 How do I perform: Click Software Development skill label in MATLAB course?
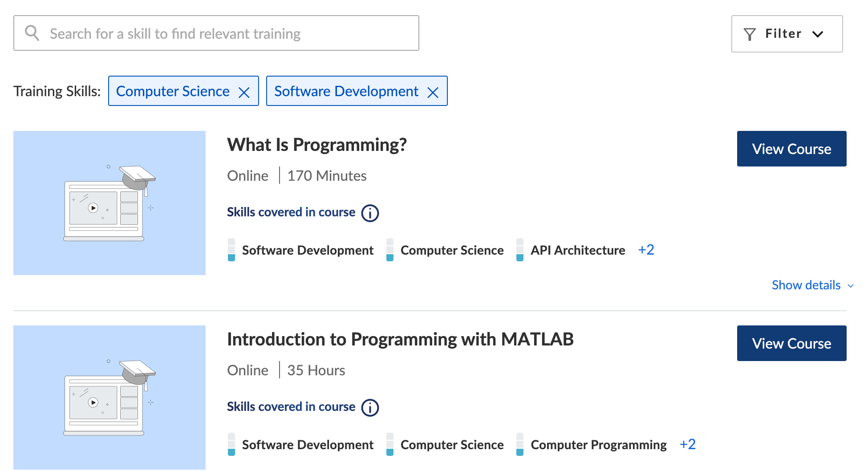[x=308, y=445]
